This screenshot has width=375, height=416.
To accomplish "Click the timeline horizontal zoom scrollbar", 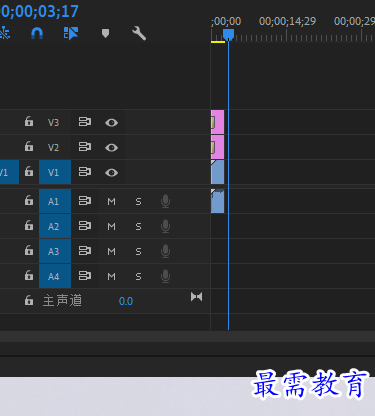I will [187, 336].
